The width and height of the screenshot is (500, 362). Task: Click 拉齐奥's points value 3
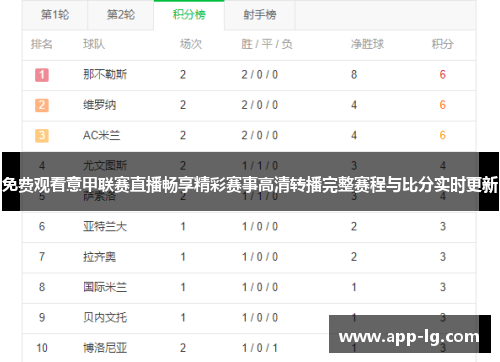tap(443, 257)
